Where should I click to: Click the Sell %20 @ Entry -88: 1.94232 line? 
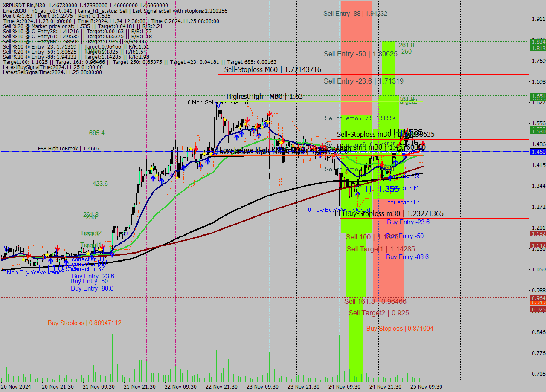click(76, 57)
